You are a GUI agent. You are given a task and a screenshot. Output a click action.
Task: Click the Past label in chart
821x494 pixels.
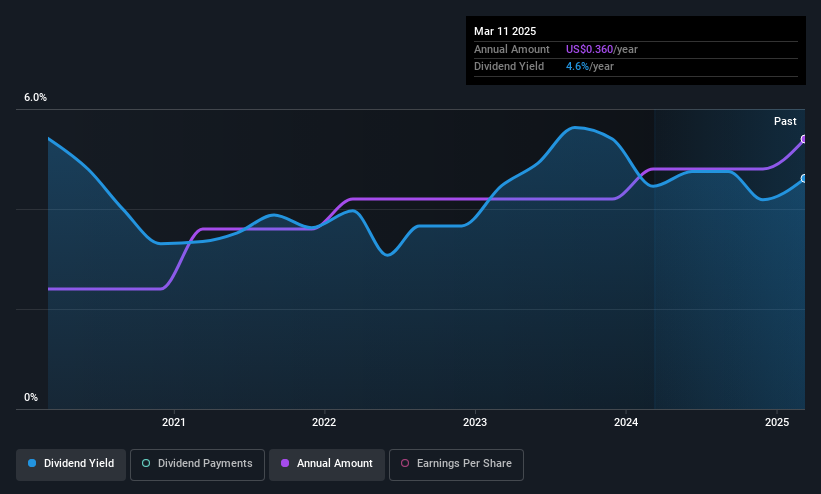click(785, 122)
